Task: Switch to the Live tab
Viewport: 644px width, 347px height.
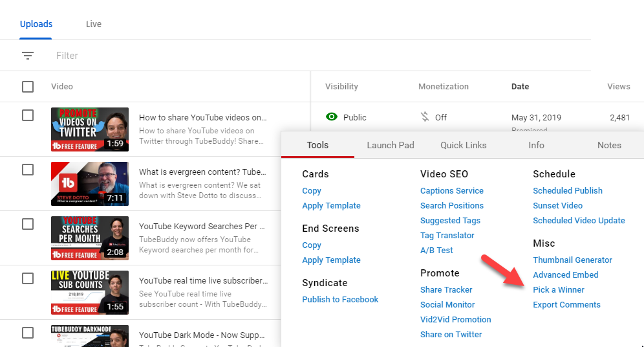Action: tap(94, 25)
